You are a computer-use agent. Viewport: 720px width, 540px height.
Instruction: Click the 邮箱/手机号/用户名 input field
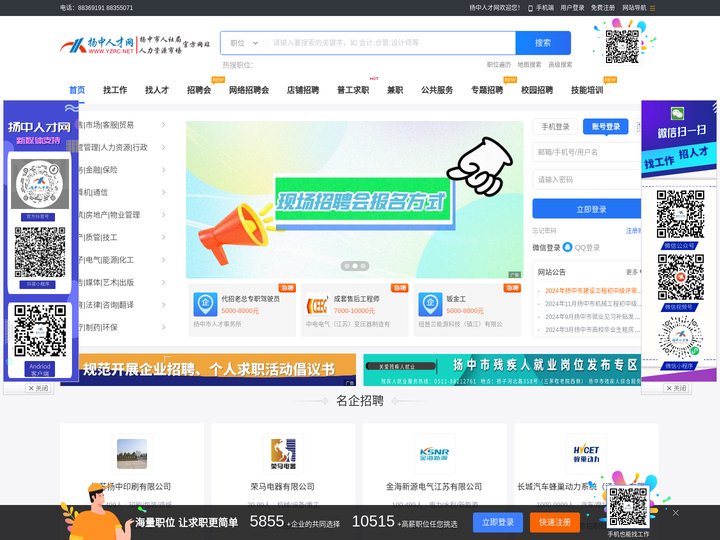(587, 152)
